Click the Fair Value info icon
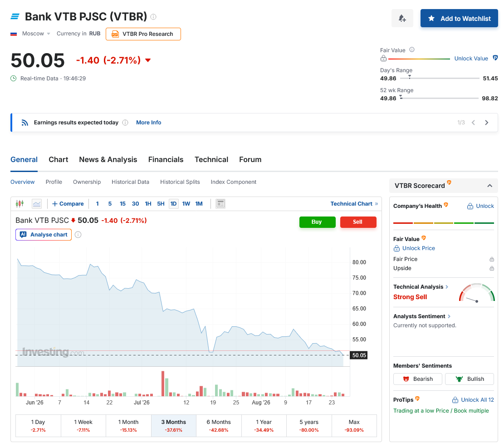 [x=412, y=50]
